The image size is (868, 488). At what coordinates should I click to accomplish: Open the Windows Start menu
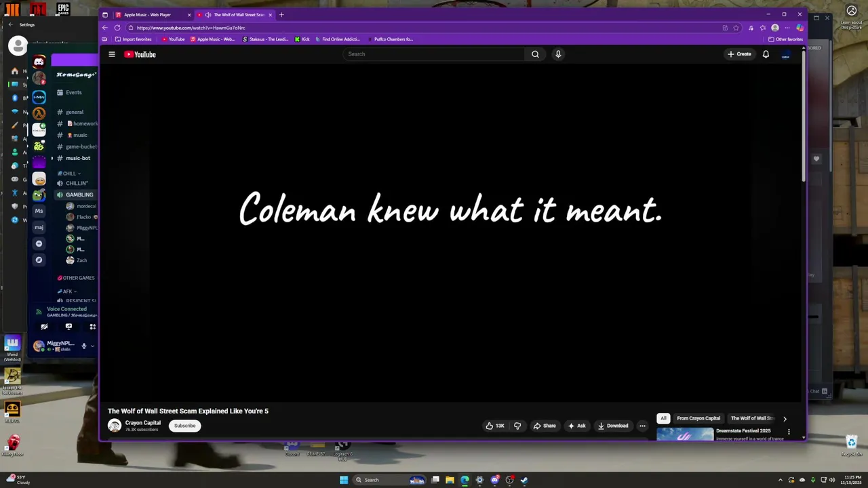tap(344, 480)
